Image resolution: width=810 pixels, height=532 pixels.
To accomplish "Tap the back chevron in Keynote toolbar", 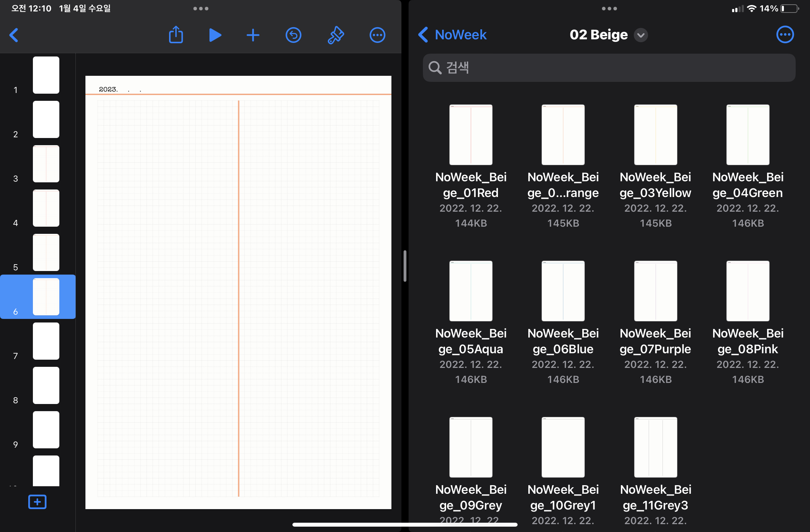I will [x=14, y=35].
